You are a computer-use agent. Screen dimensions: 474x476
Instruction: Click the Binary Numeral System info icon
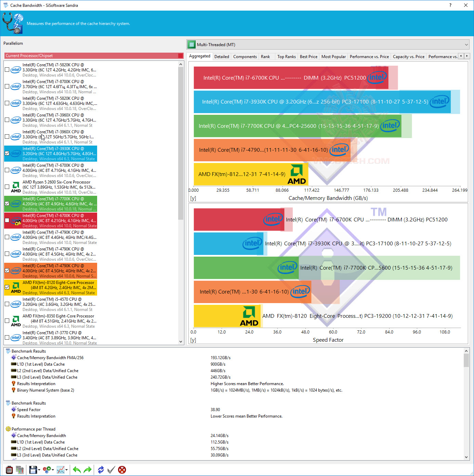click(x=14, y=390)
